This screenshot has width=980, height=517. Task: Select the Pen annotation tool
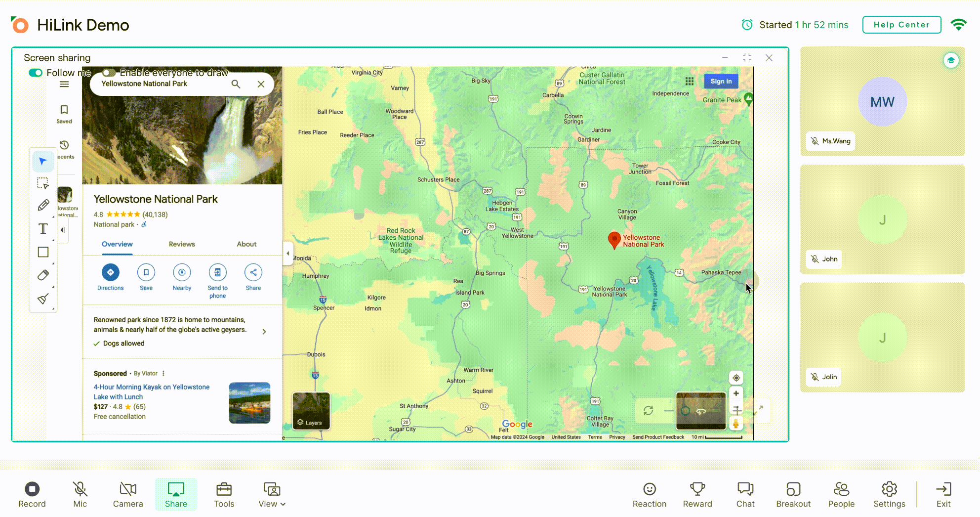43,205
